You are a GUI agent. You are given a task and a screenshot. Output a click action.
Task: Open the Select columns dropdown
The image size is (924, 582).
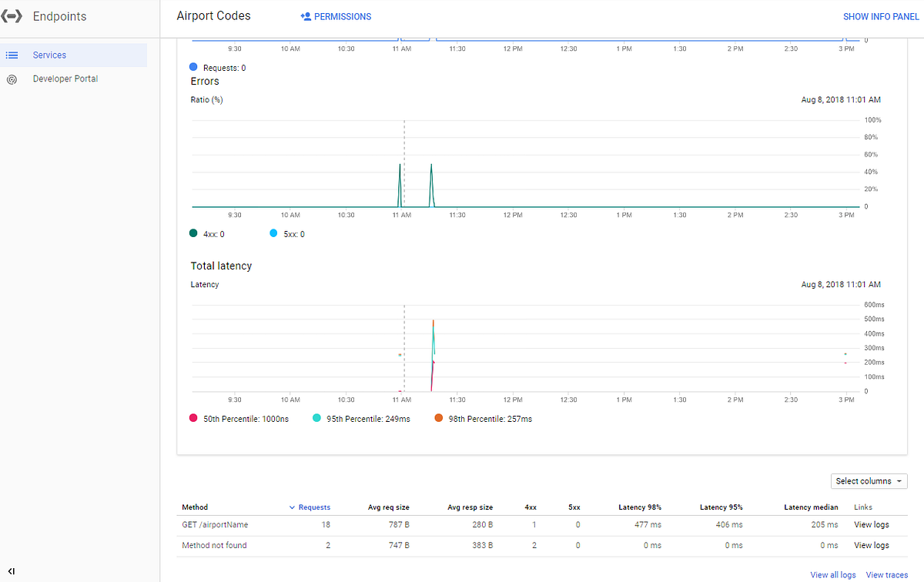pyautogui.click(x=869, y=480)
